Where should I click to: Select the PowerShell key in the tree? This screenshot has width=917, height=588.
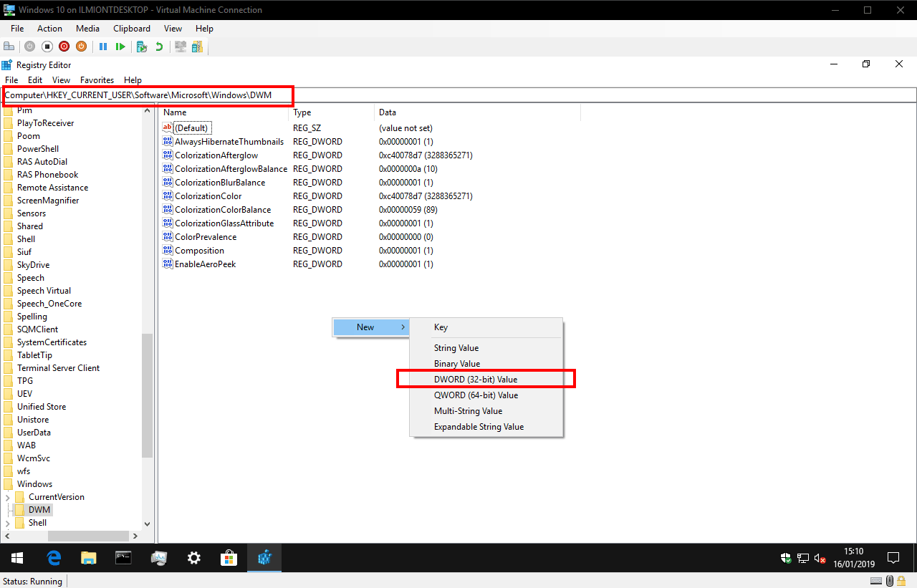tap(38, 149)
